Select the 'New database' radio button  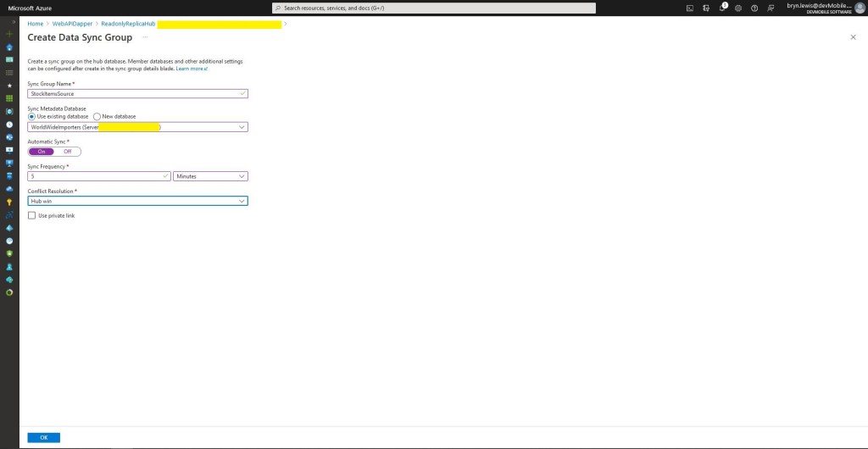coord(97,116)
